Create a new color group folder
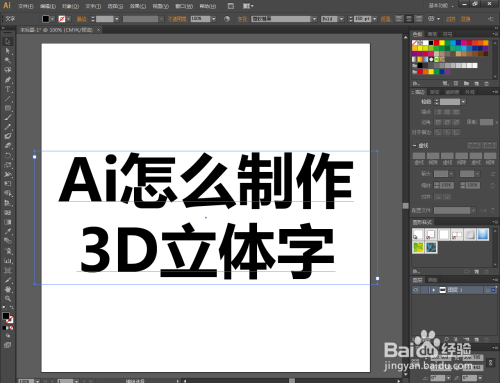Screen dimensions: 500x383 pos(466,83)
